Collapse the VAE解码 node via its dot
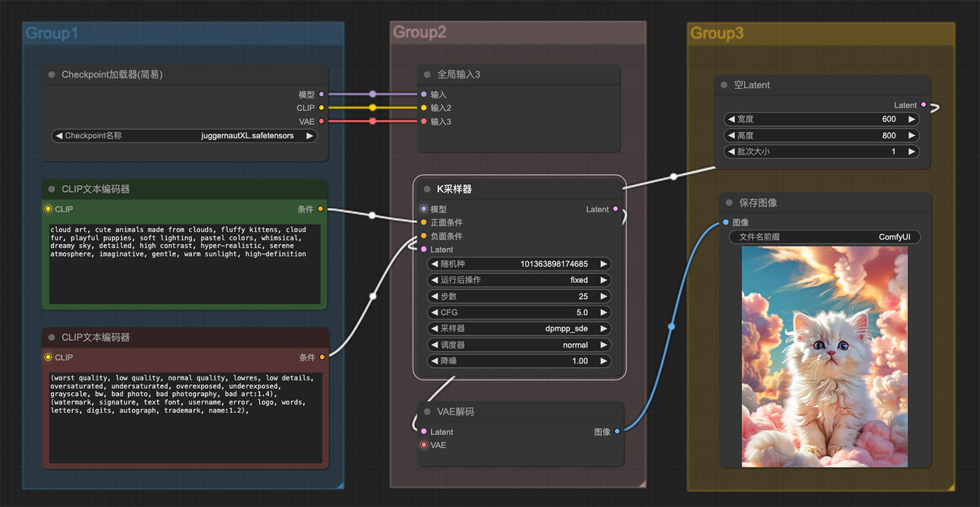The width and height of the screenshot is (980, 507). point(427,412)
